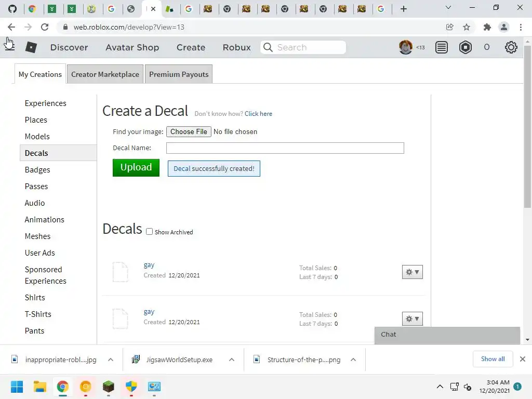The height and width of the screenshot is (399, 532).
Task: Click the Roblox logo home icon
Action: [x=31, y=47]
